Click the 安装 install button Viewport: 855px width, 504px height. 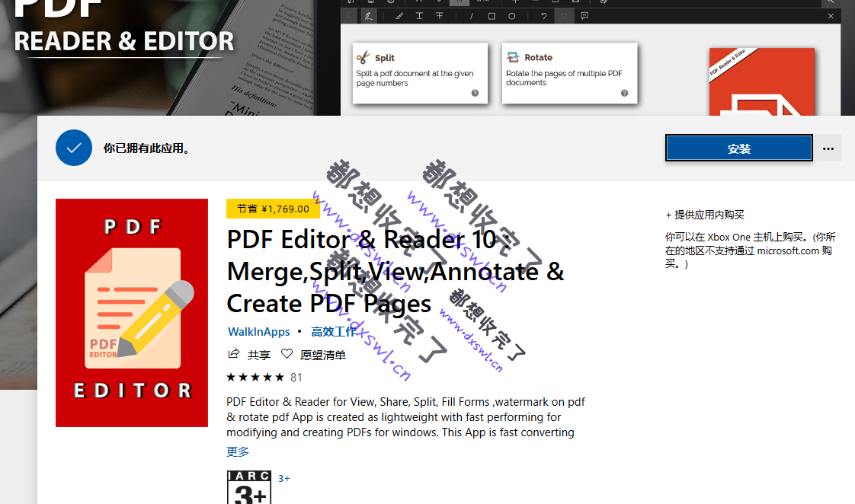coord(739,148)
